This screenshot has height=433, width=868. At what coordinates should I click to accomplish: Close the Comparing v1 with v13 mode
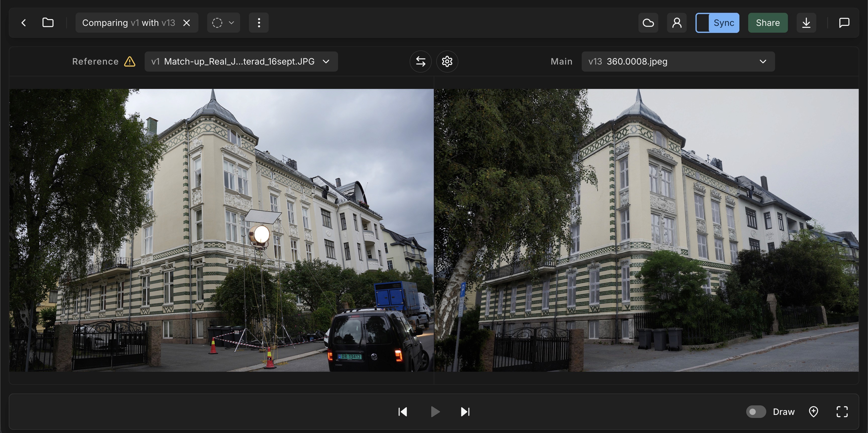pyautogui.click(x=186, y=23)
